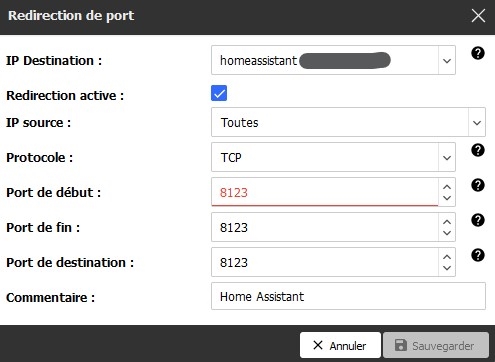Select the homeassistant destination value
Image resolution: width=495 pixels, height=362 pixels.
pos(258,61)
